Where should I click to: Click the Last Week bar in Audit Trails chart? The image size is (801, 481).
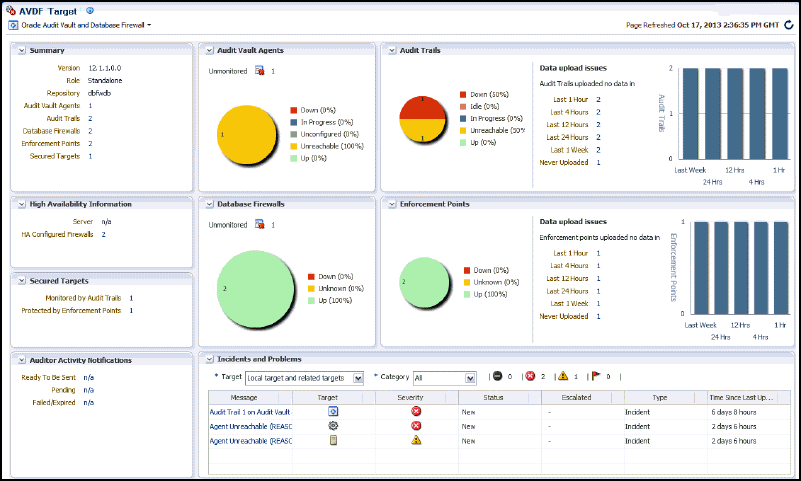[x=690, y=113]
